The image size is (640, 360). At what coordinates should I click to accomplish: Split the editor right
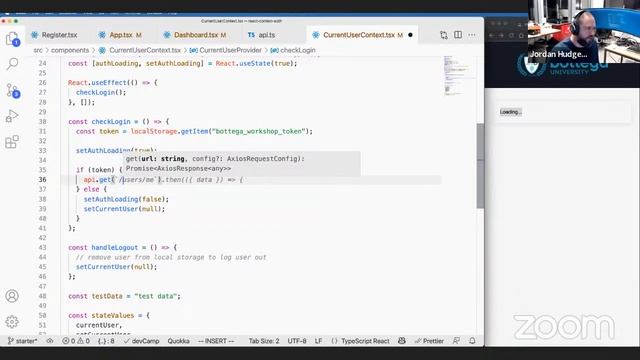(x=458, y=35)
